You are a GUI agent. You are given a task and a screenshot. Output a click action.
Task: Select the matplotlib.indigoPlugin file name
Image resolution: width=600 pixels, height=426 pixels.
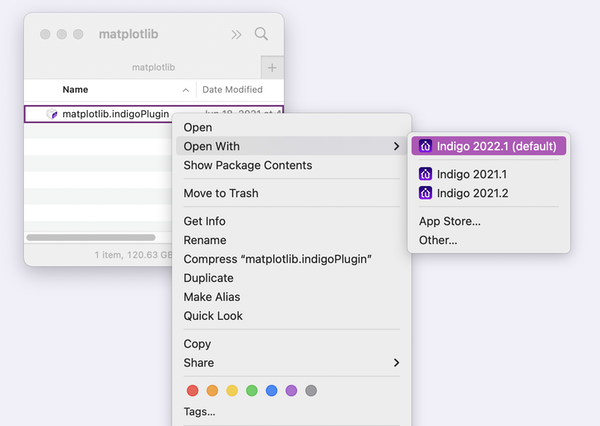point(116,114)
